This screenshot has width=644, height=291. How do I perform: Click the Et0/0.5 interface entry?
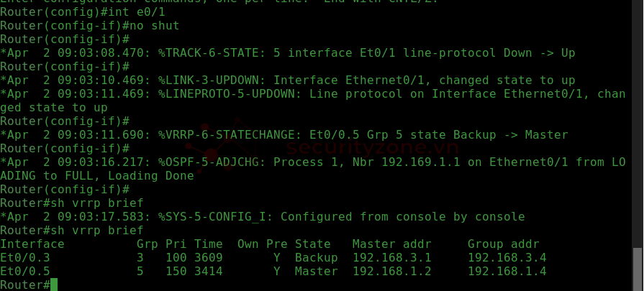point(25,272)
